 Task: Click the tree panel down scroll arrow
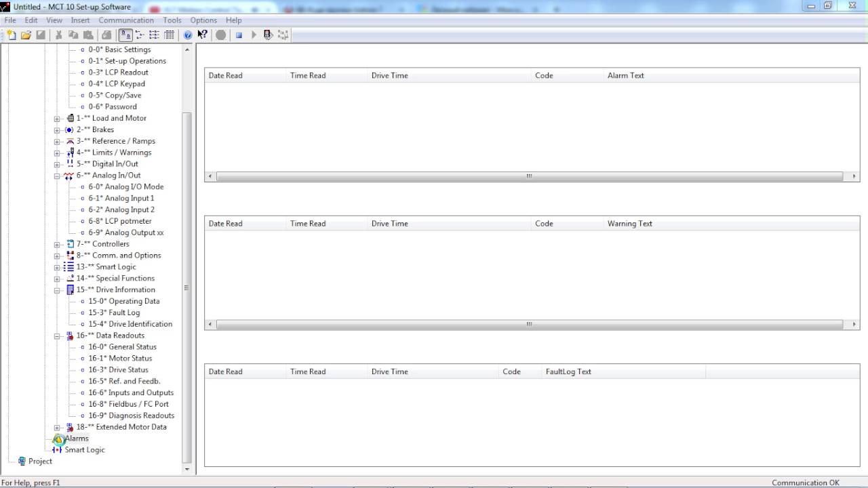pyautogui.click(x=188, y=469)
